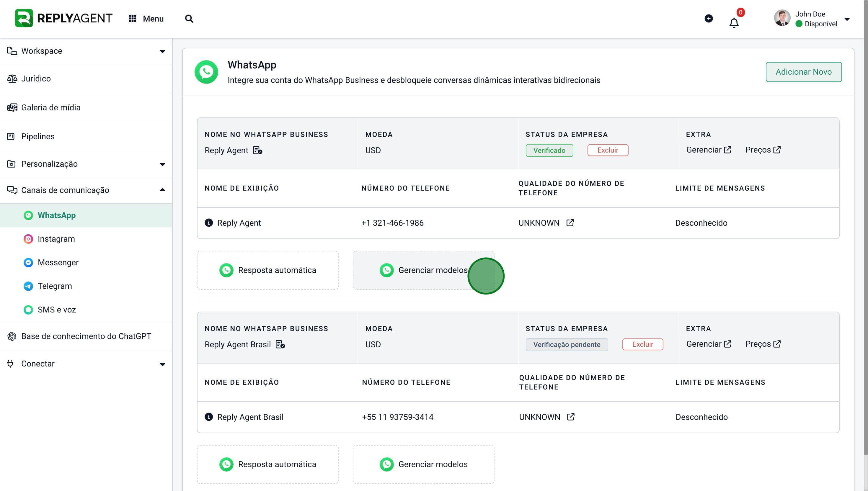The image size is (868, 491).
Task: Expand the John Doe user dropdown arrow
Action: (x=847, y=19)
